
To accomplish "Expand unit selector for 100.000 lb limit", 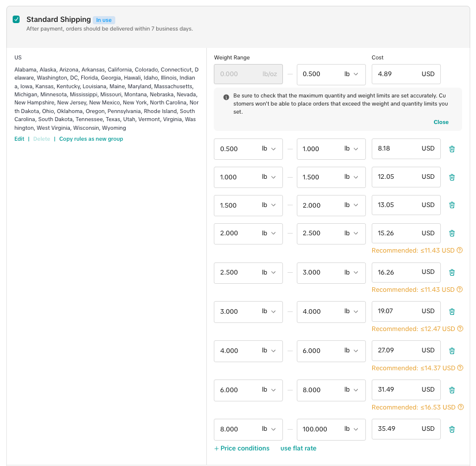I will tap(351, 429).
